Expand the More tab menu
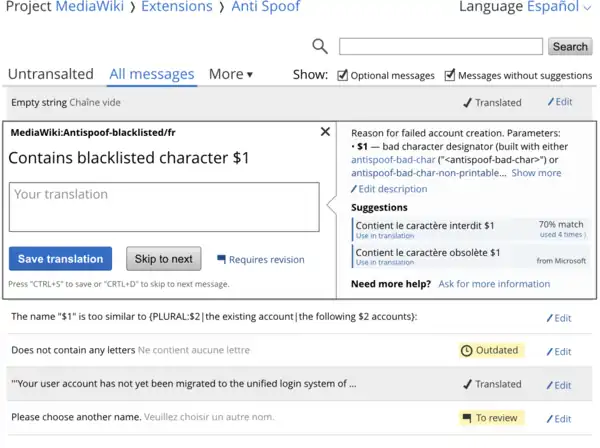Screen dimensions: 600x448 (231, 74)
